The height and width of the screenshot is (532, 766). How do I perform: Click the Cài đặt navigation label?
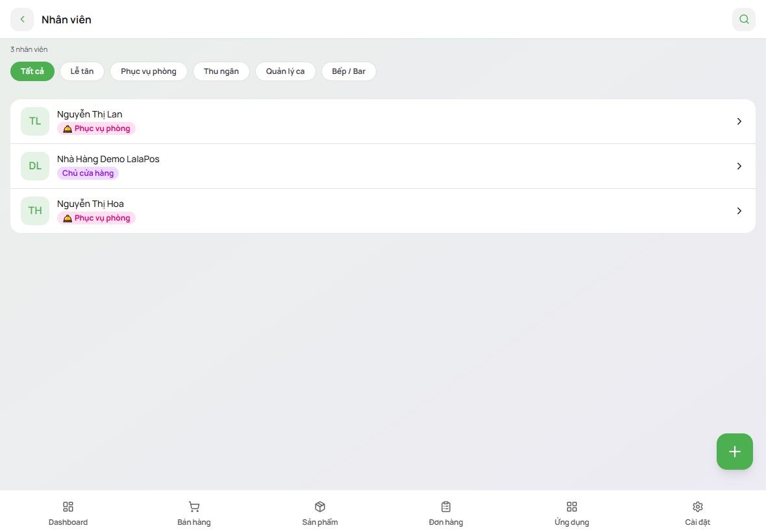pos(698,522)
